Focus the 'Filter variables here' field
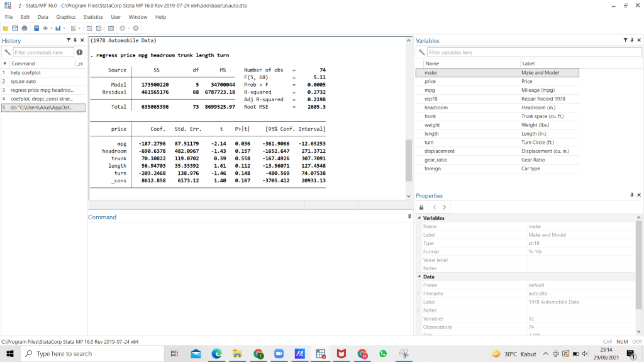Screen dimensions: 644x362 click(534, 53)
